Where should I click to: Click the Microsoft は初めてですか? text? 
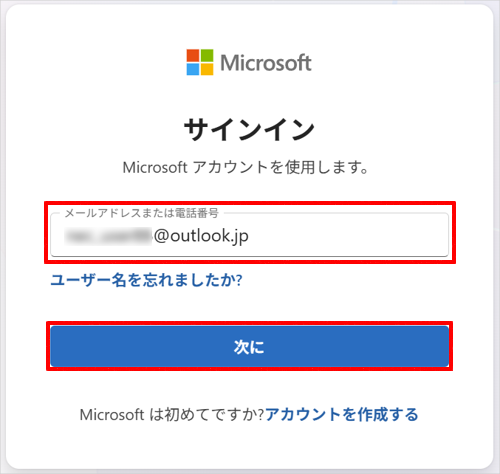(172, 415)
